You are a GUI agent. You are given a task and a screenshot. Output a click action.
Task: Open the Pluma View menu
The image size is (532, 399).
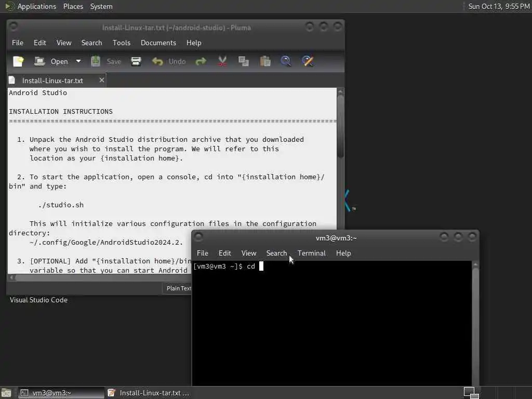tap(64, 43)
